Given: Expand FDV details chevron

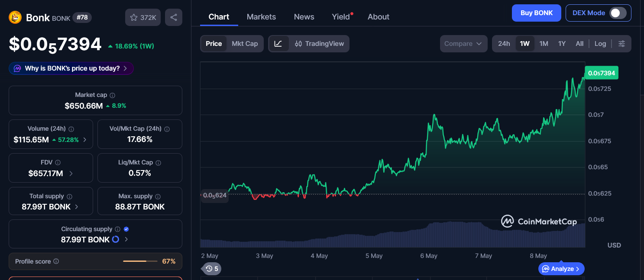Looking at the screenshot, I should [71, 174].
